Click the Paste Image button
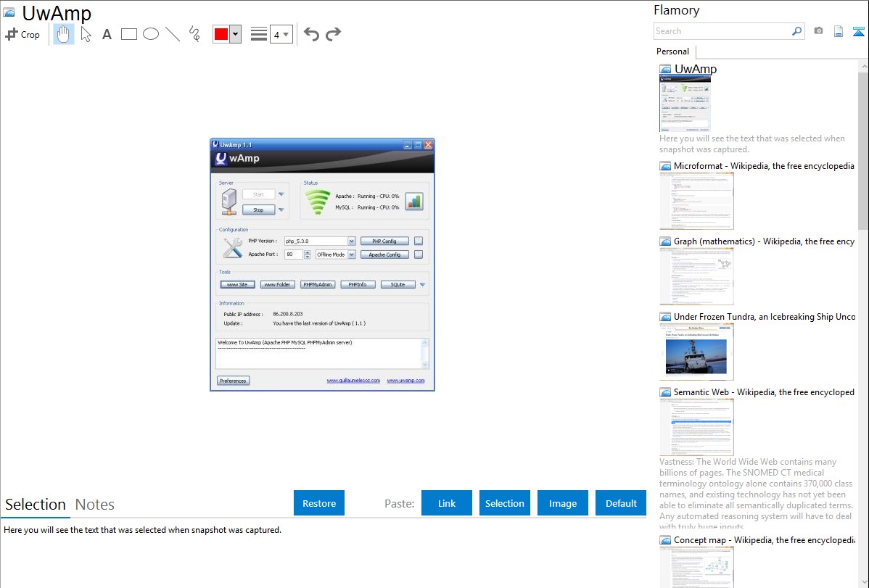The width and height of the screenshot is (869, 588). (562, 503)
